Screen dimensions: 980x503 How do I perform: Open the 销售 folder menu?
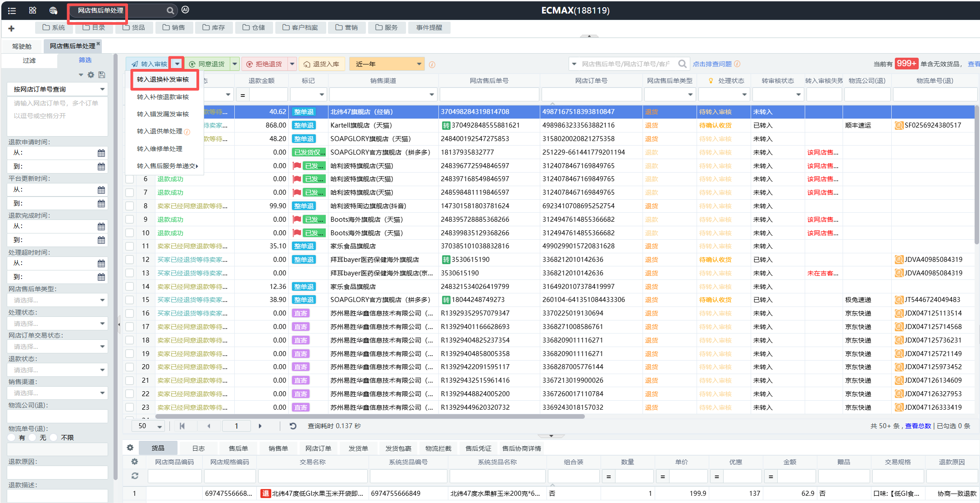coord(174,27)
